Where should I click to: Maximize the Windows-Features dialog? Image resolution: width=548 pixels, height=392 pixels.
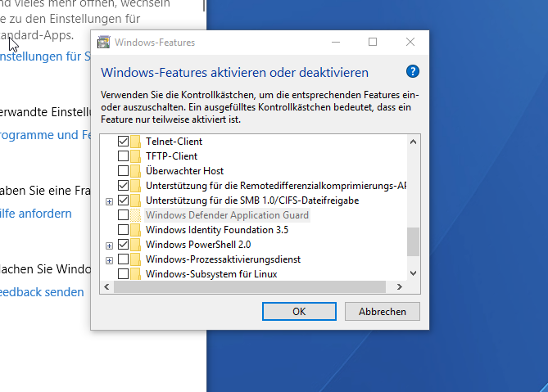click(373, 43)
